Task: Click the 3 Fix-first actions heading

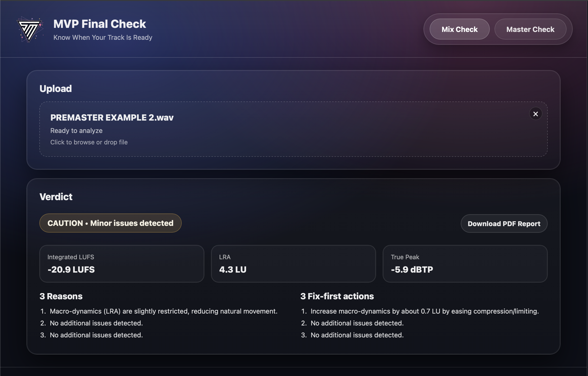Action: 337,296
